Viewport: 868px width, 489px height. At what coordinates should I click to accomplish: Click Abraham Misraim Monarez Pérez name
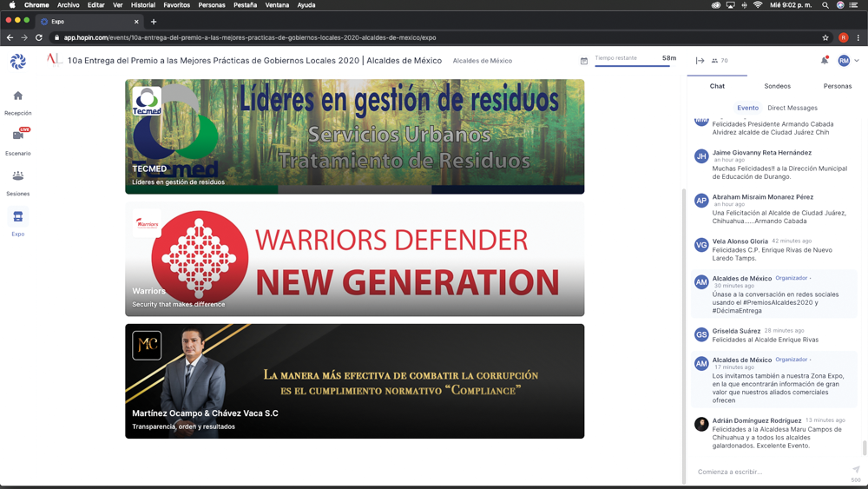(763, 196)
